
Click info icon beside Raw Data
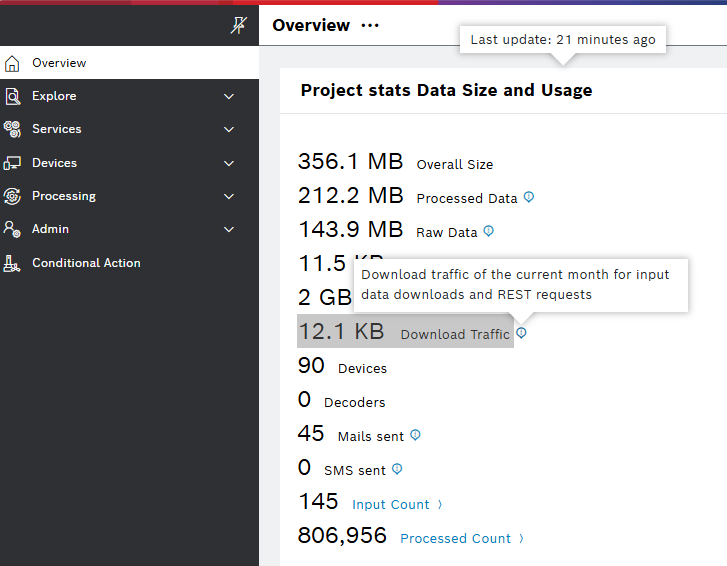488,231
